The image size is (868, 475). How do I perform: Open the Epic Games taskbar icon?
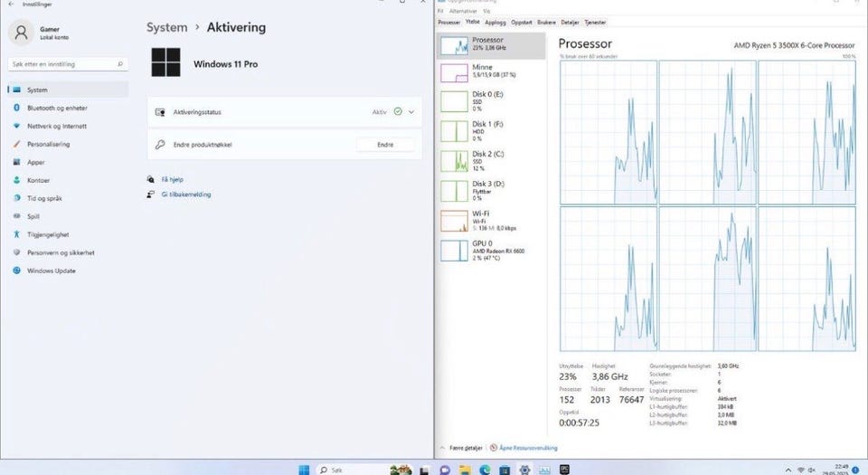click(x=564, y=470)
